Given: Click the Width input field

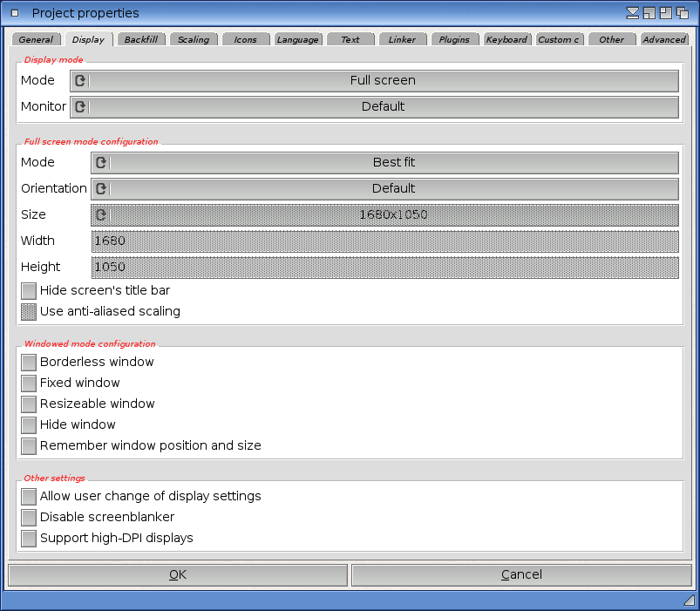Looking at the screenshot, I should (x=384, y=241).
